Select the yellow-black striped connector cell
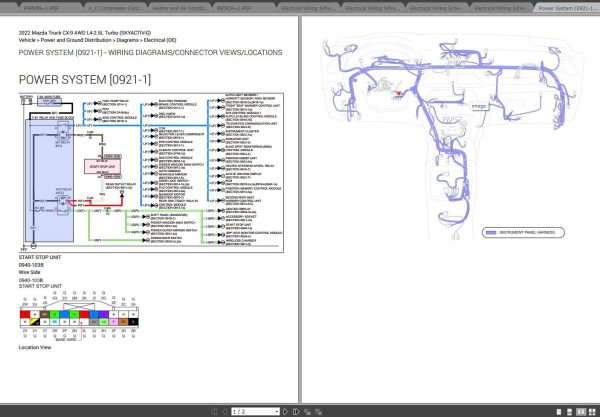Image resolution: width=600 pixels, height=417 pixels. (35, 322)
